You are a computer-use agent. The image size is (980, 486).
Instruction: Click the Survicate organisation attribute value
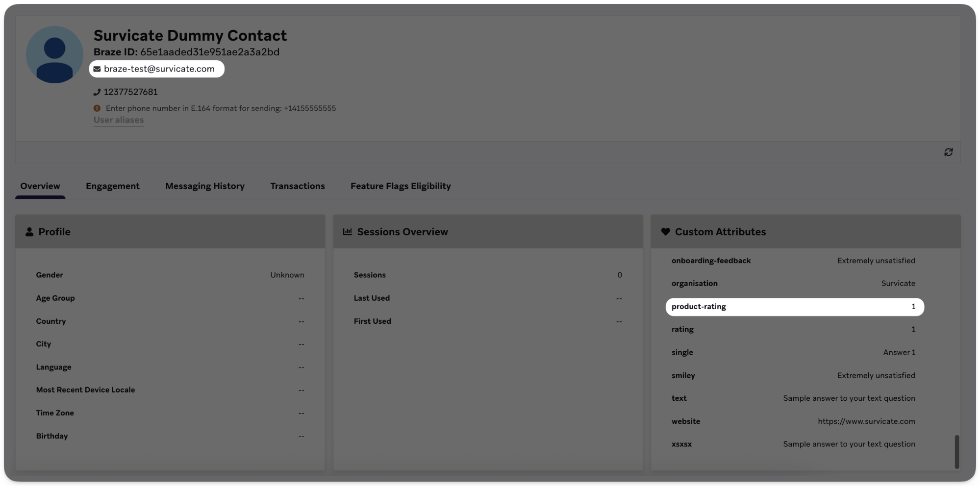[898, 283]
